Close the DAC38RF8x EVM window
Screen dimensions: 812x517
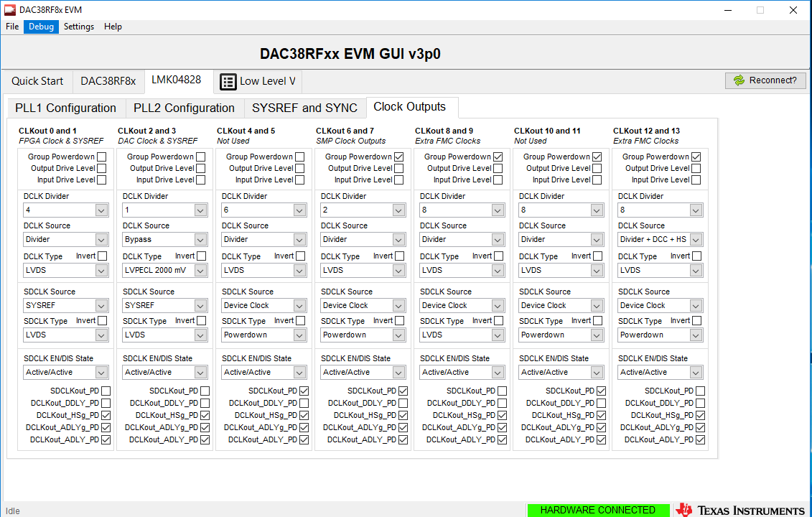793,10
